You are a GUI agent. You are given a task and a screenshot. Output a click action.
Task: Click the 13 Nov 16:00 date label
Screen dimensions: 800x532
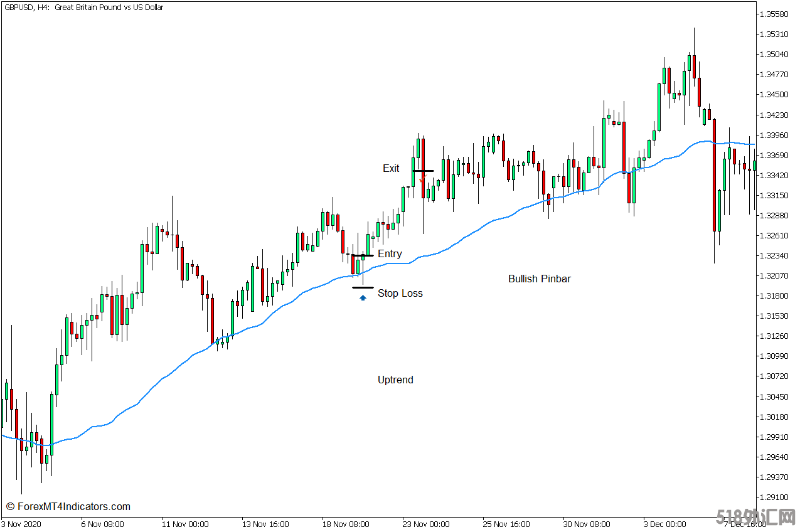(x=265, y=524)
